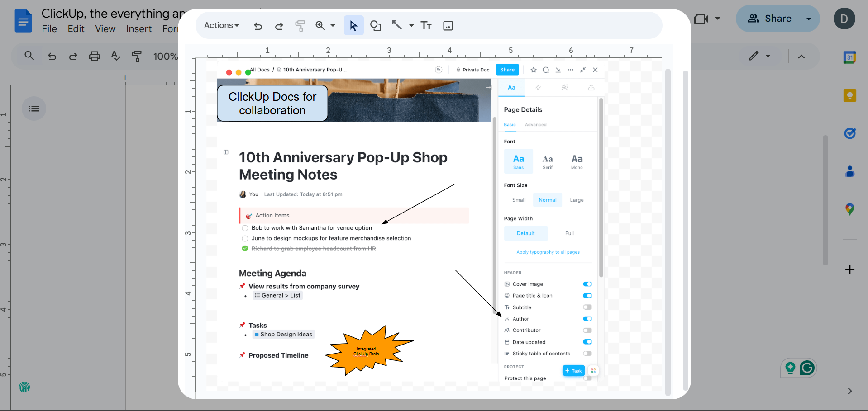This screenshot has height=411, width=868.
Task: Switch to the Advanced tab under Page Details
Action: [x=535, y=125]
